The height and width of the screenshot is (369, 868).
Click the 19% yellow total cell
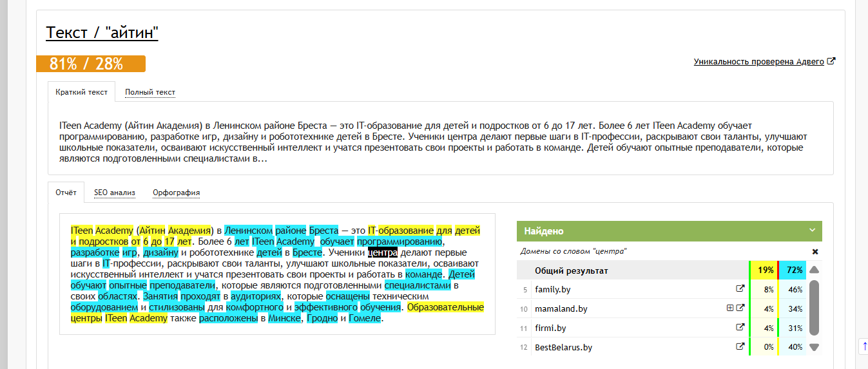764,270
